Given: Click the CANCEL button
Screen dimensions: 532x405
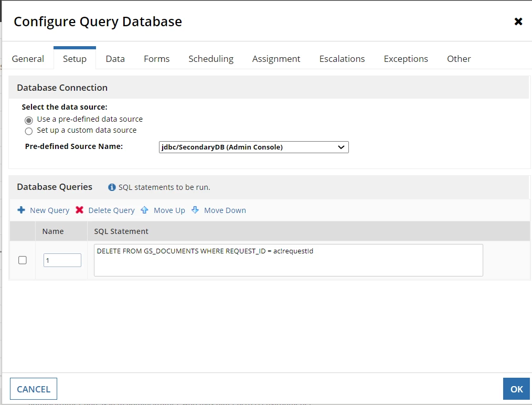Looking at the screenshot, I should point(34,389).
